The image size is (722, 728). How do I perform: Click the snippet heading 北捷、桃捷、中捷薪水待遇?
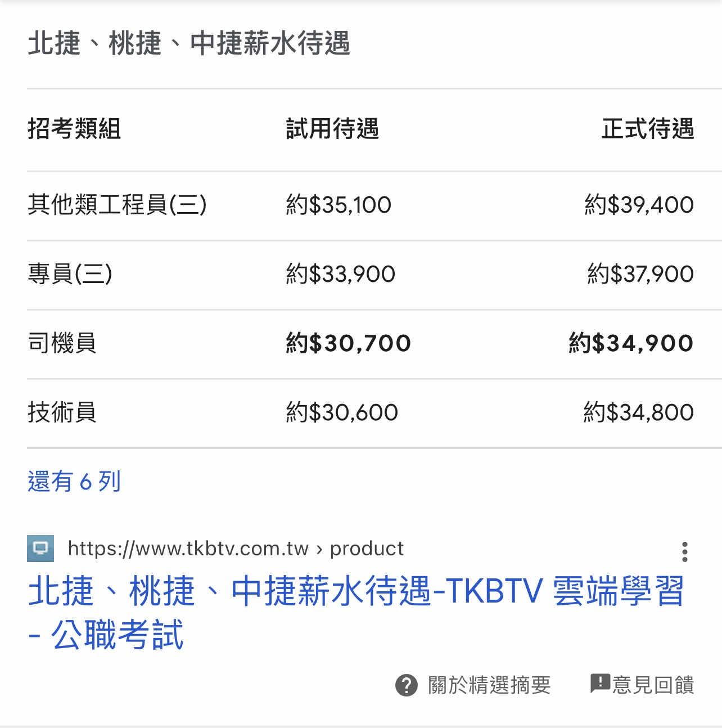point(189,43)
